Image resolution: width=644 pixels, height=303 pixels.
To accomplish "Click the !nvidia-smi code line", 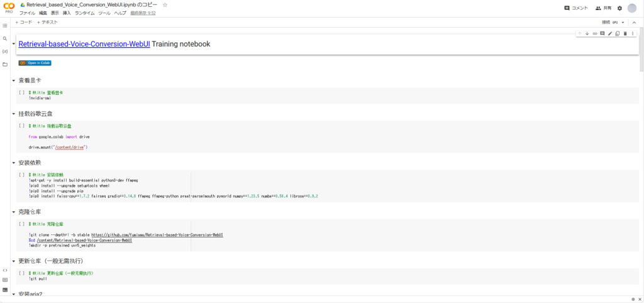I will [x=40, y=98].
